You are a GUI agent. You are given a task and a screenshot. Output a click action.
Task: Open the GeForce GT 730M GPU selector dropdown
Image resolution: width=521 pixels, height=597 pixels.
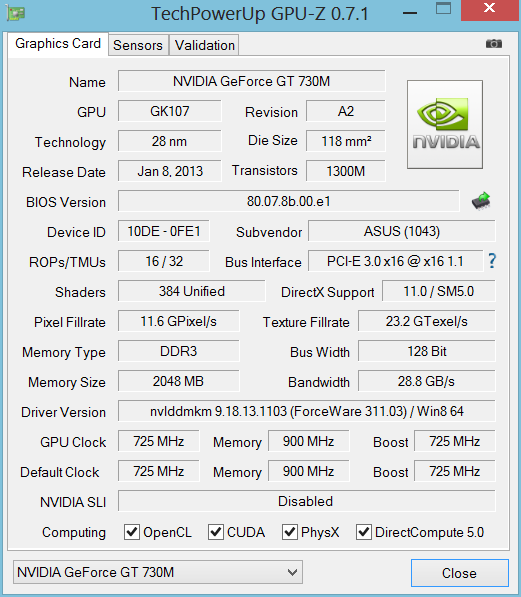158,572
